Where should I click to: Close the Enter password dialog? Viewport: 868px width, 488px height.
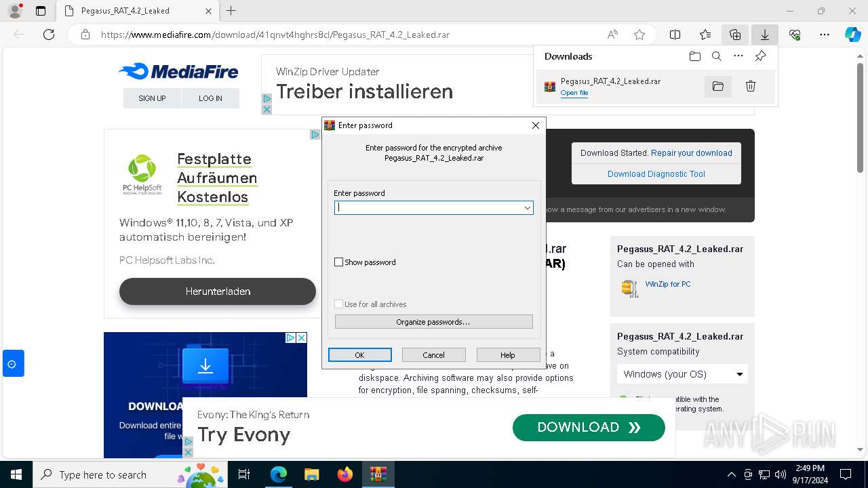[536, 125]
